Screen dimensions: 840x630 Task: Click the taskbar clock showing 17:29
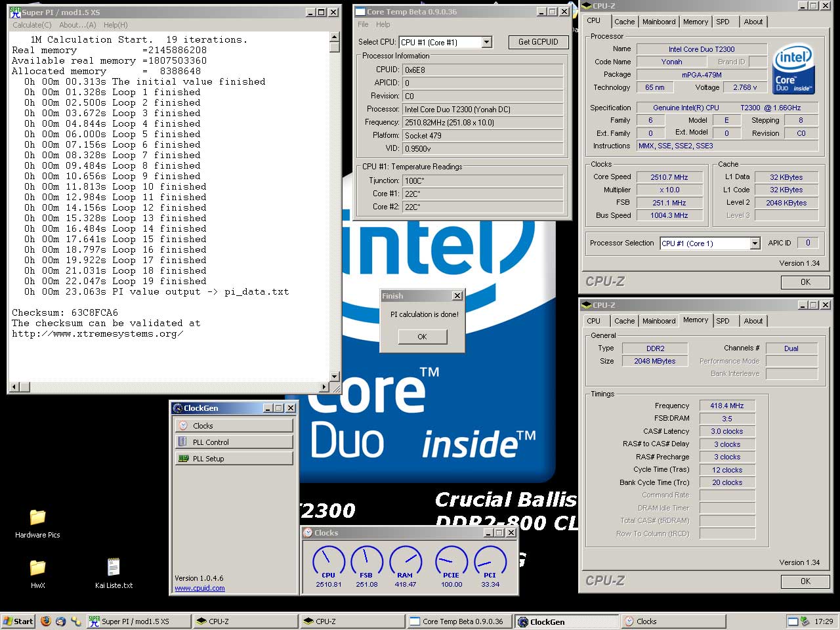(x=824, y=621)
